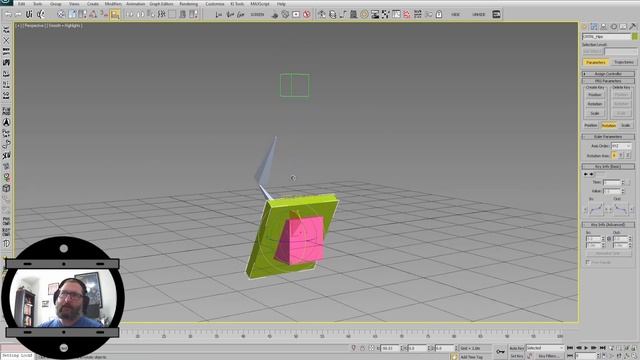This screenshot has width=640, height=360.
Task: Open Key Filters dialog
Action: coord(549,356)
